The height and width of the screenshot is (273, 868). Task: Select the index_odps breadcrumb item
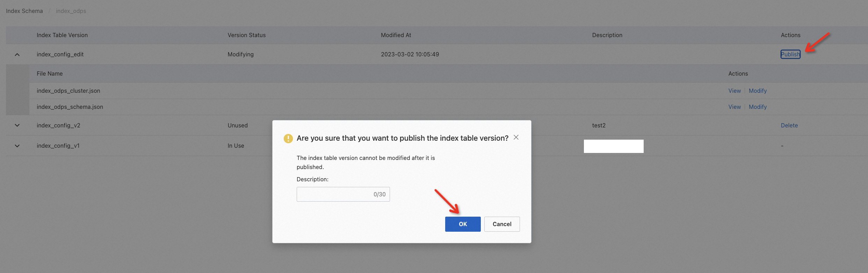(x=71, y=11)
